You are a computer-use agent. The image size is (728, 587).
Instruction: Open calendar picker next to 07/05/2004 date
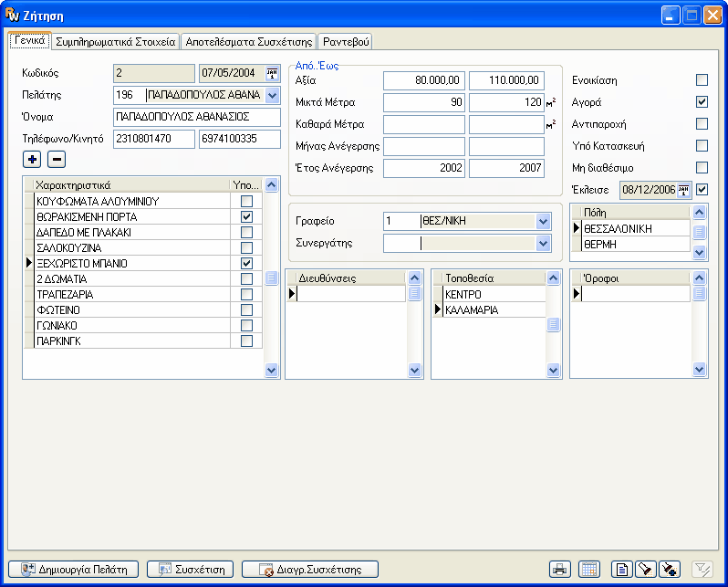[272, 73]
